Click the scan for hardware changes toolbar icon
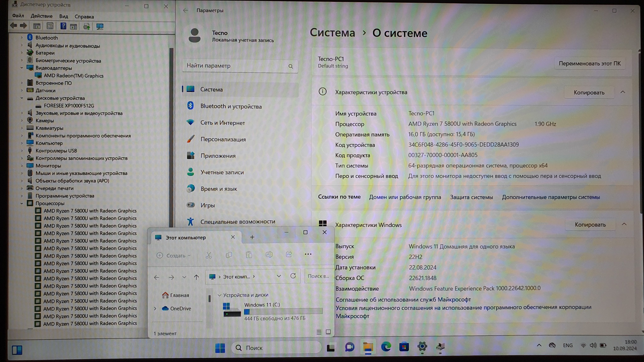The width and height of the screenshot is (644, 362). pyautogui.click(x=100, y=26)
